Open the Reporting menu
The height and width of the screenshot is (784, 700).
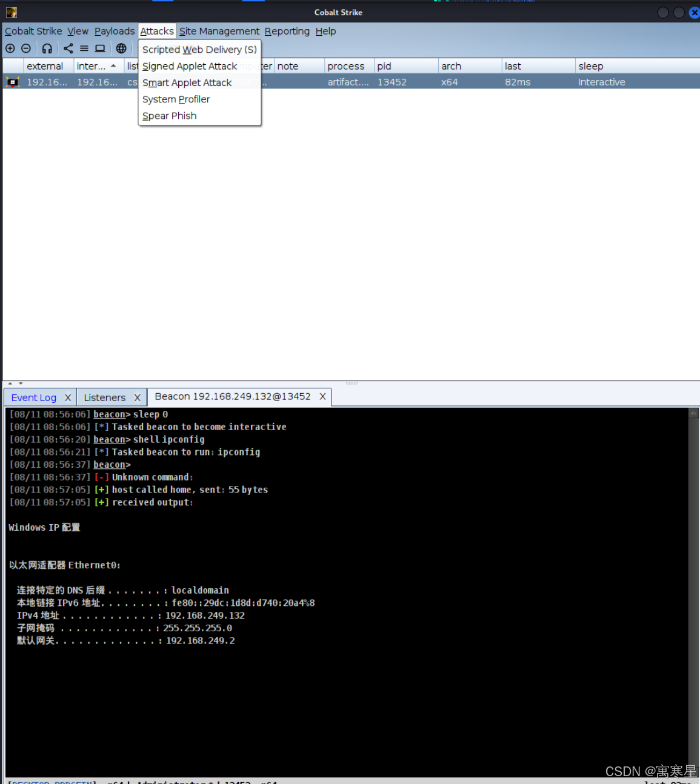pos(287,31)
